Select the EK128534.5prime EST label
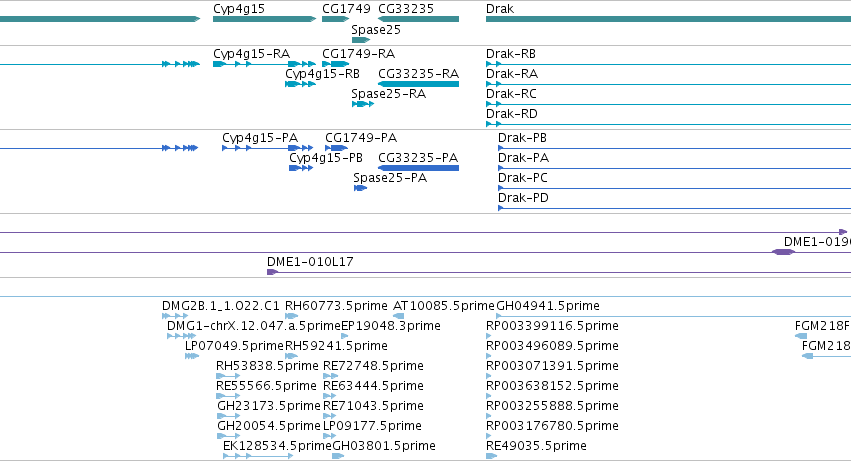Viewport: 851px width, 461px height. [277, 447]
